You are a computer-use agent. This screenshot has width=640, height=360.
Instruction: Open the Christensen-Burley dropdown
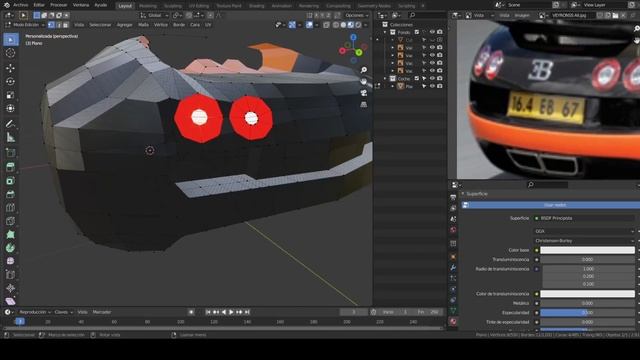pos(584,241)
